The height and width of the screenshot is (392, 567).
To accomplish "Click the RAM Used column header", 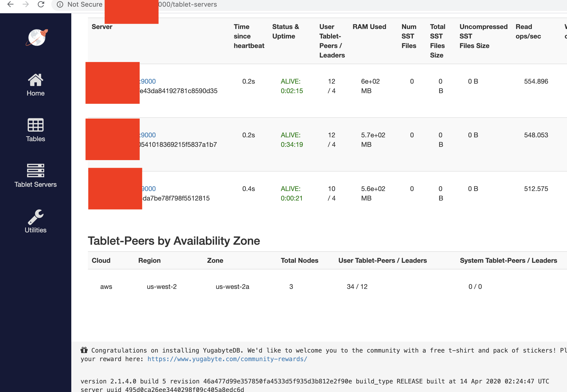I will 369,27.
